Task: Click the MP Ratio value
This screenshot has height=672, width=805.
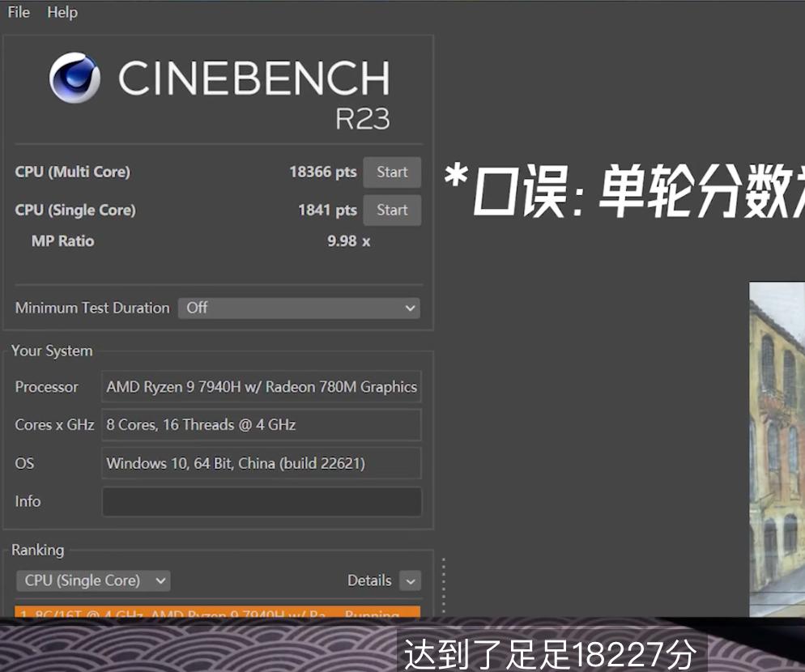Action: click(x=348, y=240)
